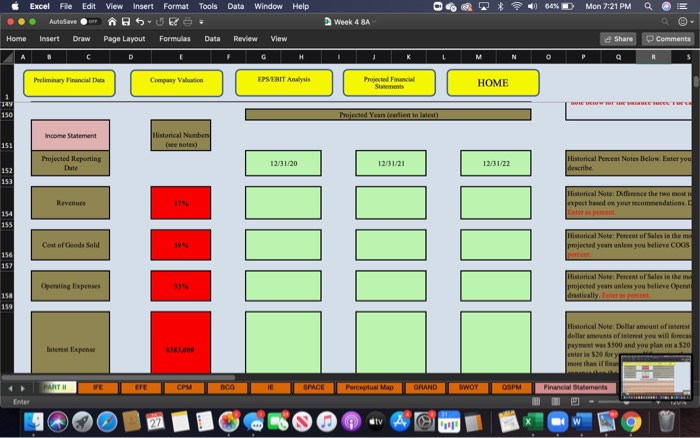Open the customize quick access toolbar dropdown
700x438 pixels.
tap(201, 21)
